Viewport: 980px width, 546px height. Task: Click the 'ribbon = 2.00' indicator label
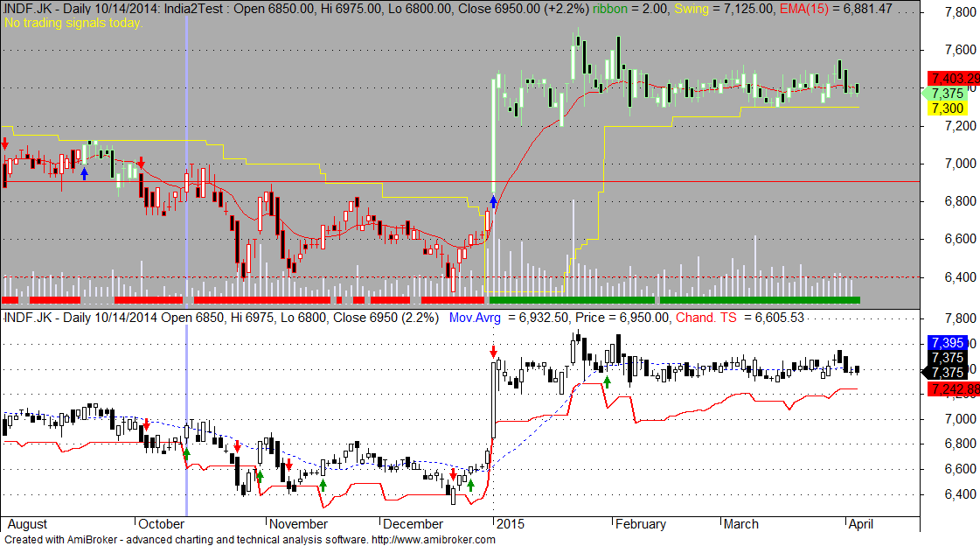tap(629, 9)
